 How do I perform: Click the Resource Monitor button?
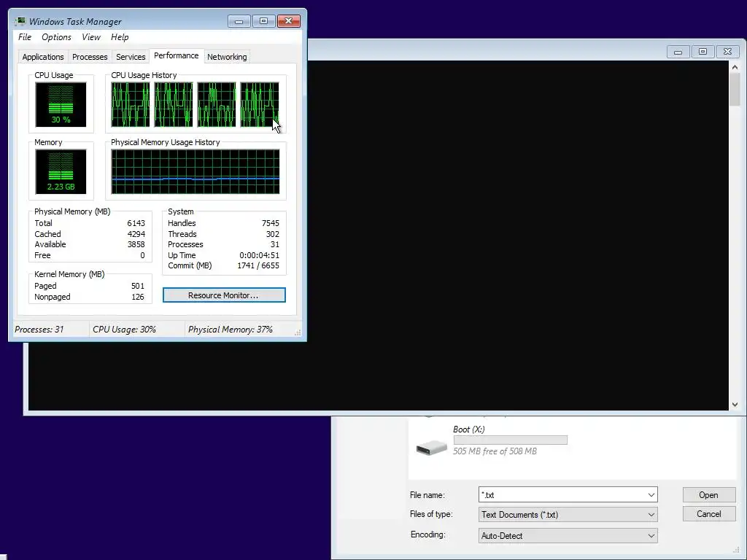point(224,295)
